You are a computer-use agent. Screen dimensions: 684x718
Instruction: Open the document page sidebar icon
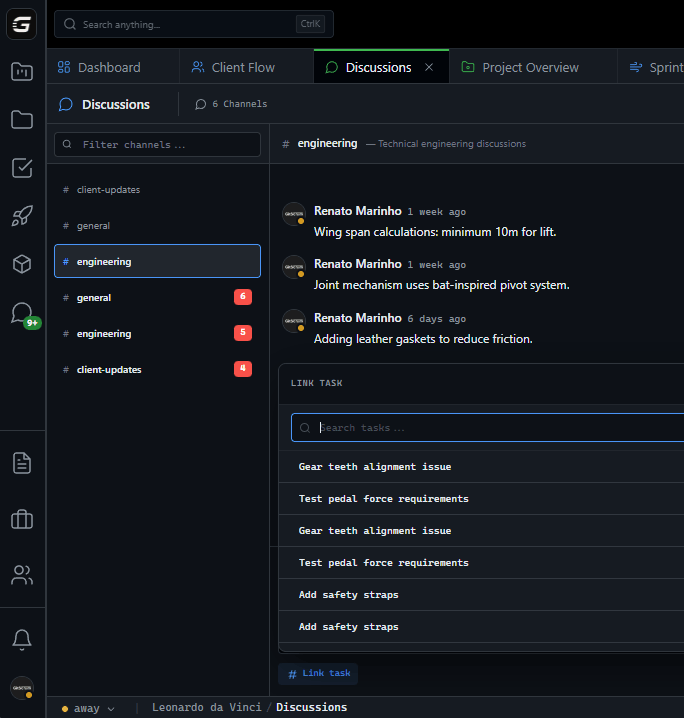(22, 463)
